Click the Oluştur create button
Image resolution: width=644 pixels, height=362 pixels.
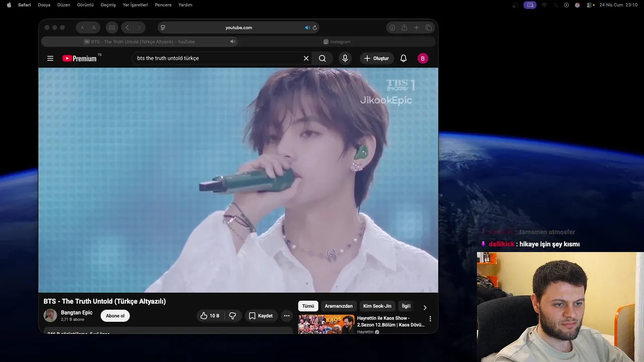click(376, 58)
